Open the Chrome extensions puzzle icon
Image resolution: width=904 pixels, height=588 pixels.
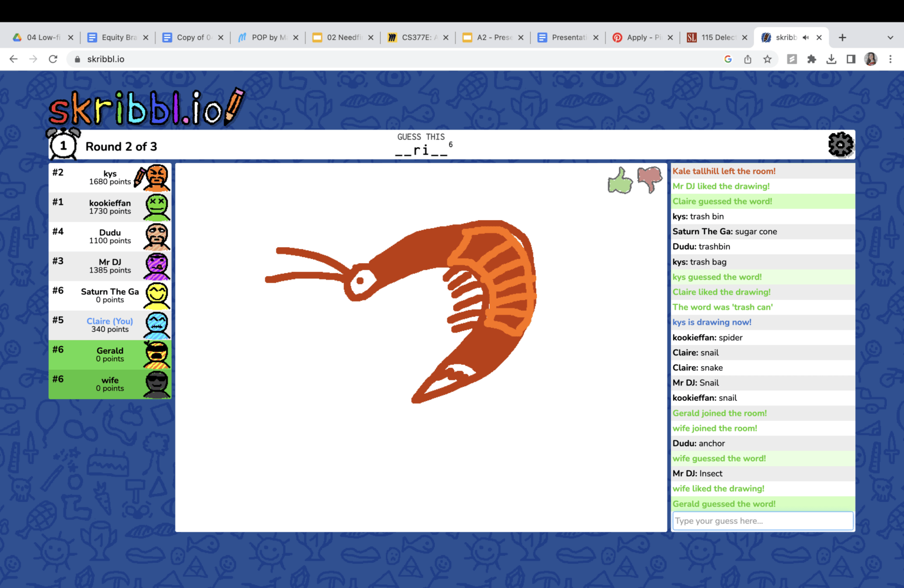click(x=812, y=59)
